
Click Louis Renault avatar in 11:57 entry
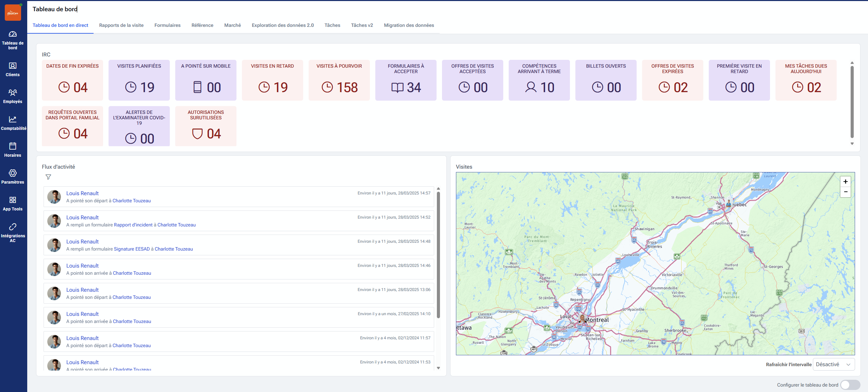(x=54, y=342)
